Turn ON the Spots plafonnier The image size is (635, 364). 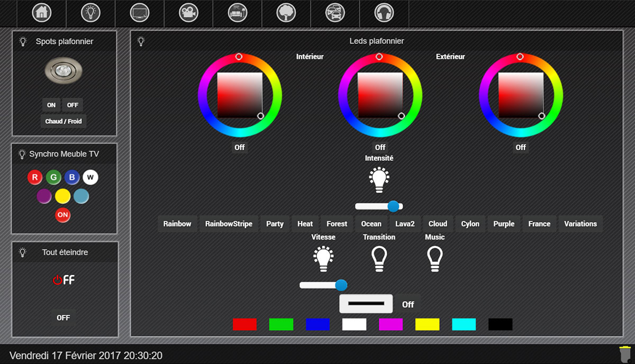coord(51,105)
